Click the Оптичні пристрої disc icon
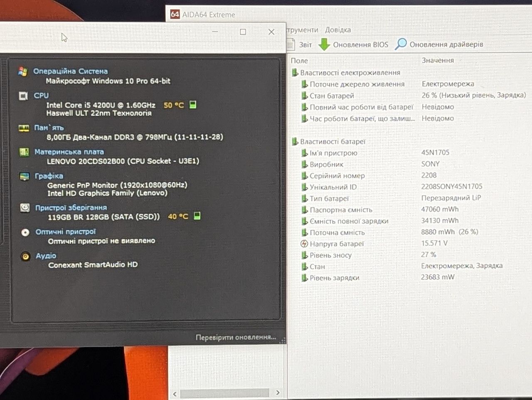Image resolution: width=532 pixels, height=400 pixels. click(25, 232)
